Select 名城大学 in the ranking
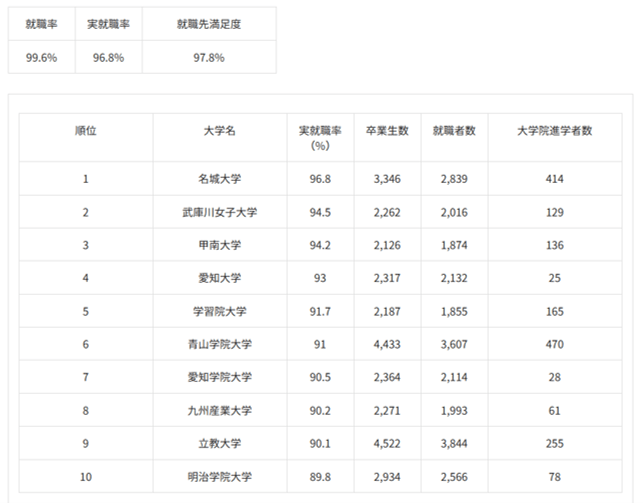This screenshot has width=643, height=503. [220, 179]
